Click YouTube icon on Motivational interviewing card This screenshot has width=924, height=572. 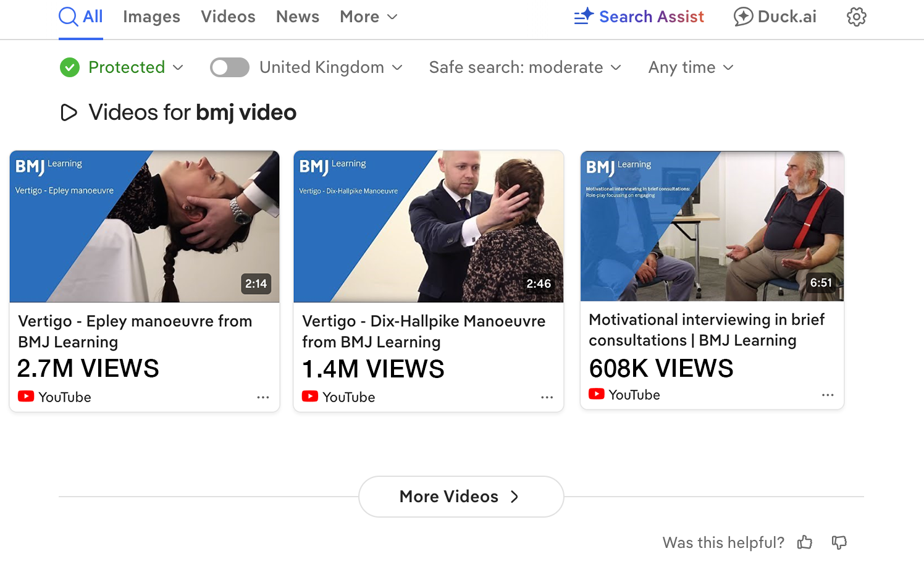click(x=597, y=394)
